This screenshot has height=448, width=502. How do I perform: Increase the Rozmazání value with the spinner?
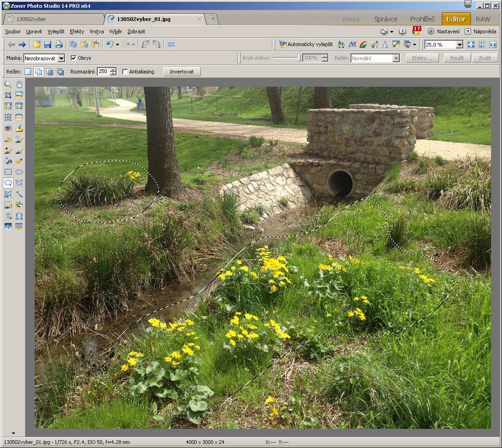113,70
